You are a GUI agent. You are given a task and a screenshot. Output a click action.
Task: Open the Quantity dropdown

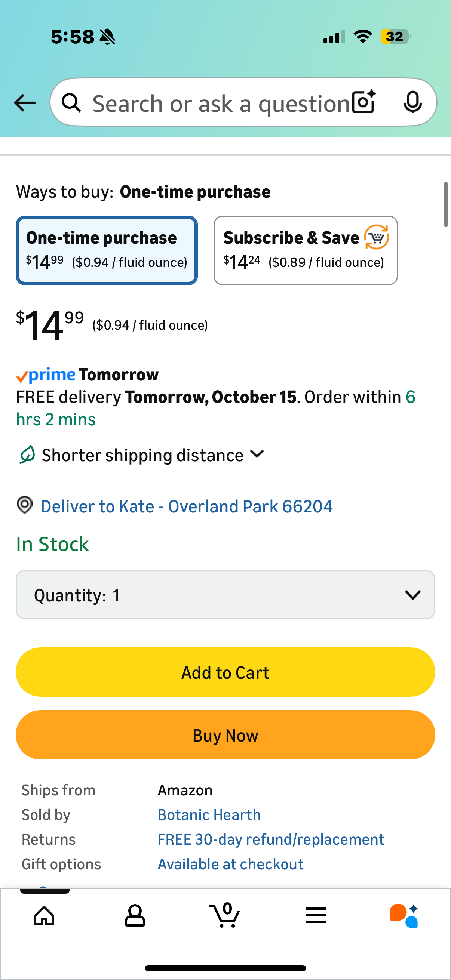click(225, 595)
